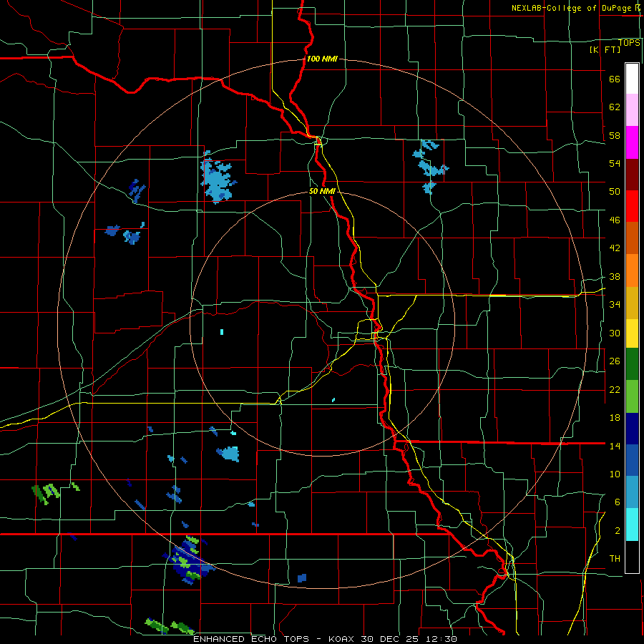Click legend value "54"
644x644 pixels.
click(x=615, y=163)
